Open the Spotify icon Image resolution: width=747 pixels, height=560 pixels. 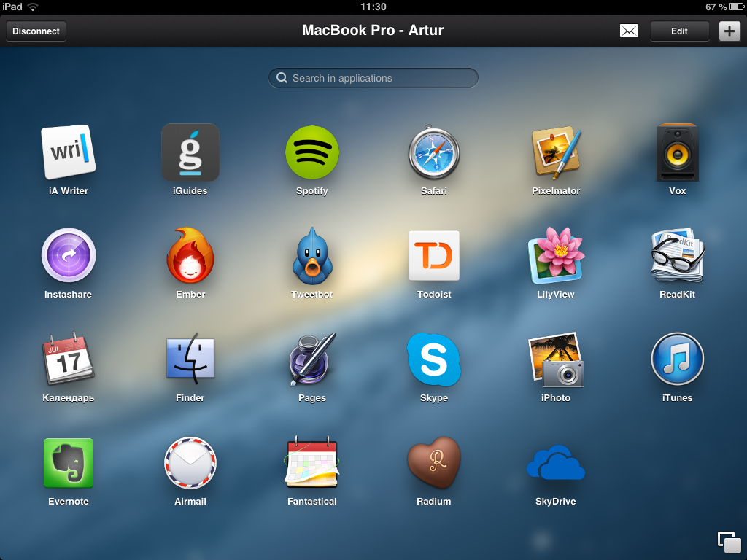(x=312, y=152)
